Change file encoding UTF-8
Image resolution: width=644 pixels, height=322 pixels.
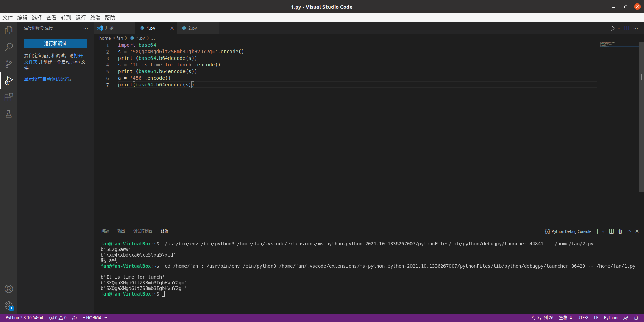tap(583, 318)
